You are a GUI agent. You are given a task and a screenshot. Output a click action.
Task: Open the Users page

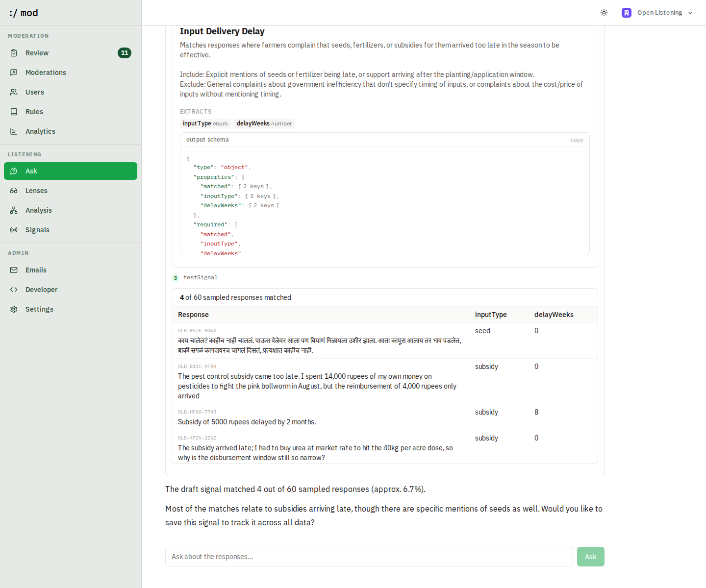71,92
